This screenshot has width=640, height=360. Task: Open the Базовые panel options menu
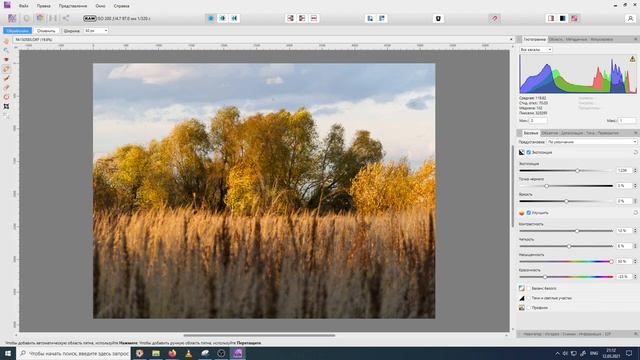[x=636, y=133]
